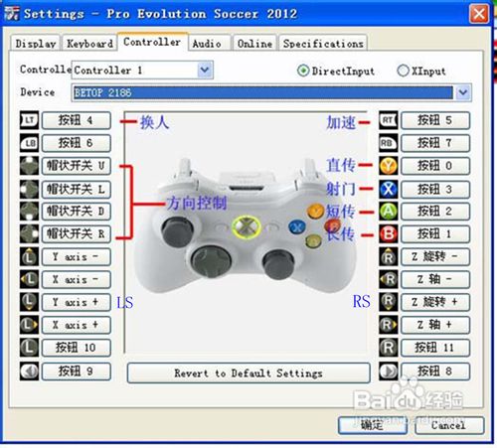
Task: Expand the BETOP 2186 device dropdown
Action: tap(463, 92)
